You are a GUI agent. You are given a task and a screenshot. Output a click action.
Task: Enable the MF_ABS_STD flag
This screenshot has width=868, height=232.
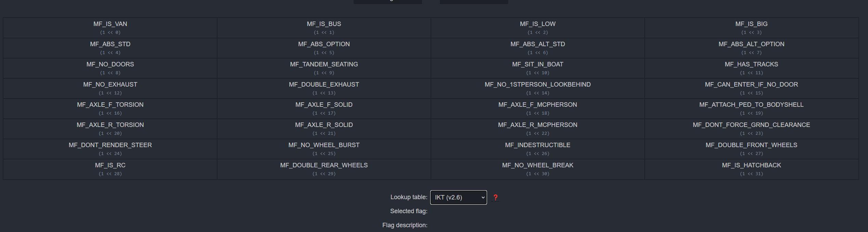coord(110,48)
